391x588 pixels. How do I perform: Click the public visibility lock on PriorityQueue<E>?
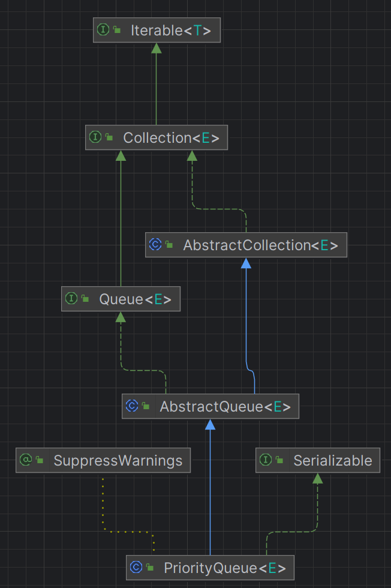pyautogui.click(x=151, y=568)
